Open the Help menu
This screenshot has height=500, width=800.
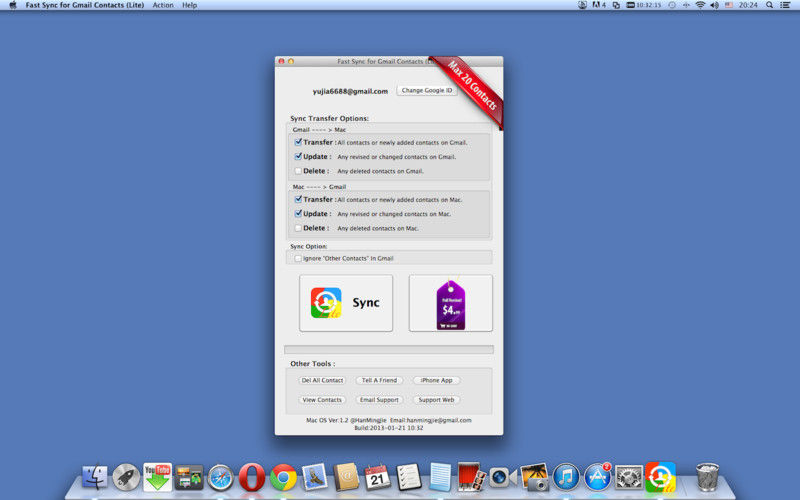[189, 5]
